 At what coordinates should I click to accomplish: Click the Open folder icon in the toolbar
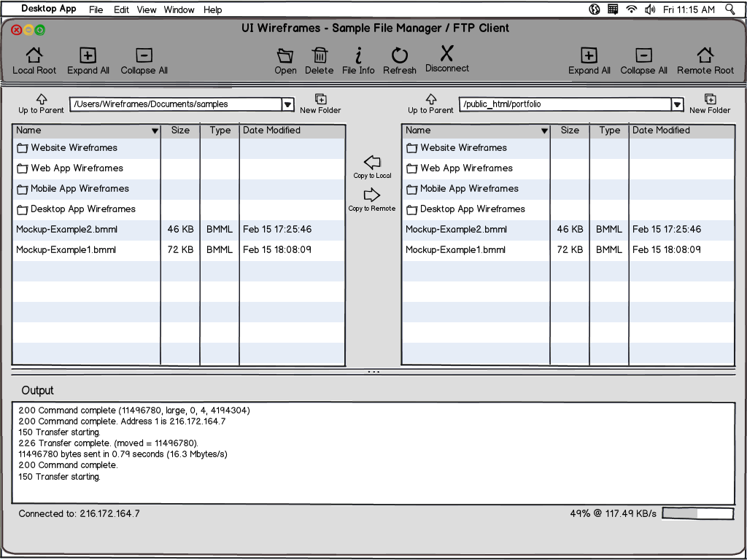[285, 55]
